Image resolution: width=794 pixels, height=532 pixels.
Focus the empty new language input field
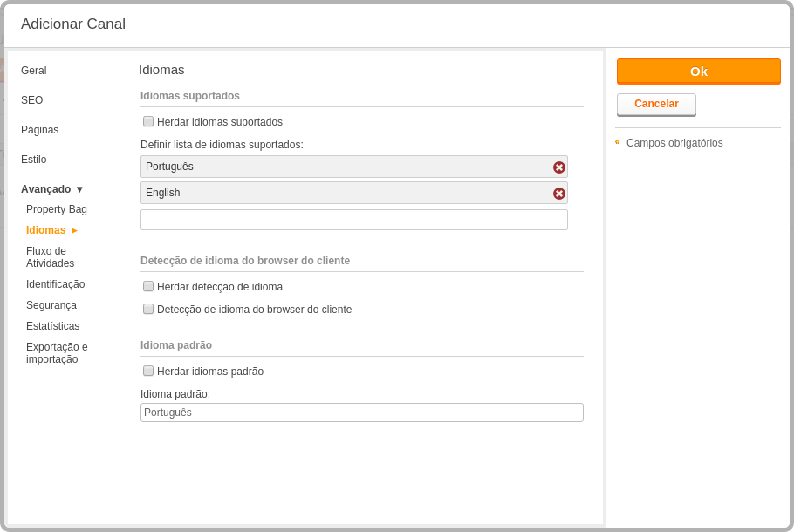(x=354, y=220)
